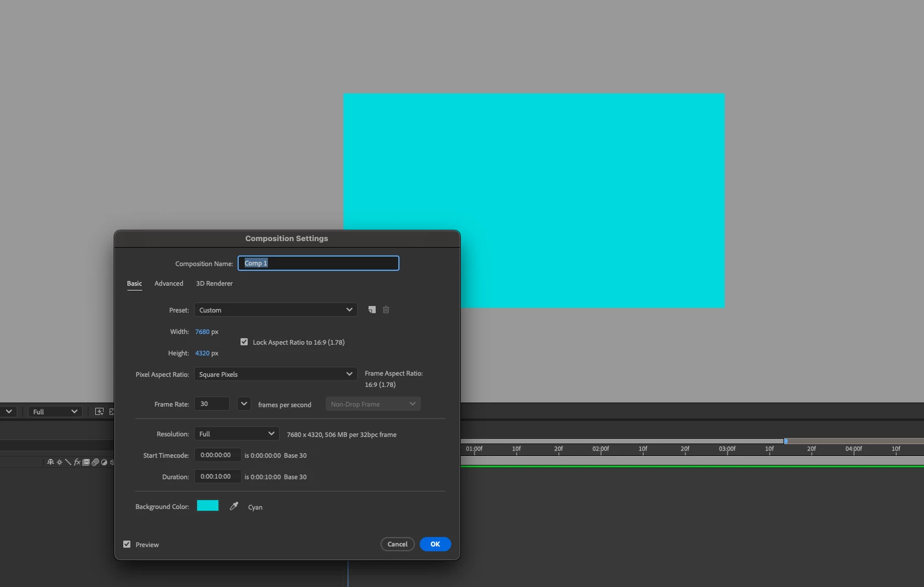Click the 'Frame Aspect Ratio:' label

pyautogui.click(x=394, y=373)
